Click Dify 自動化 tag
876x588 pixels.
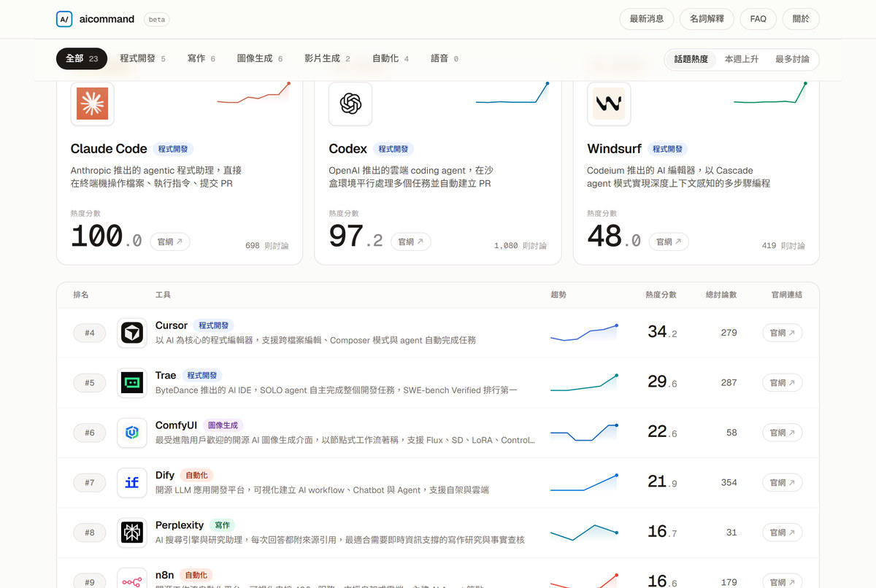[196, 475]
